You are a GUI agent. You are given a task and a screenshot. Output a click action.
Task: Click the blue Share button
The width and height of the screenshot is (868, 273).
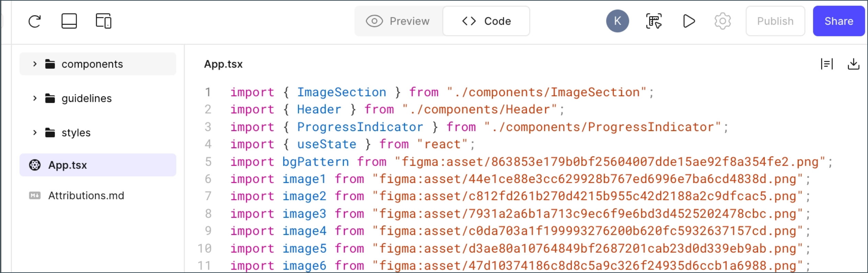tap(838, 21)
